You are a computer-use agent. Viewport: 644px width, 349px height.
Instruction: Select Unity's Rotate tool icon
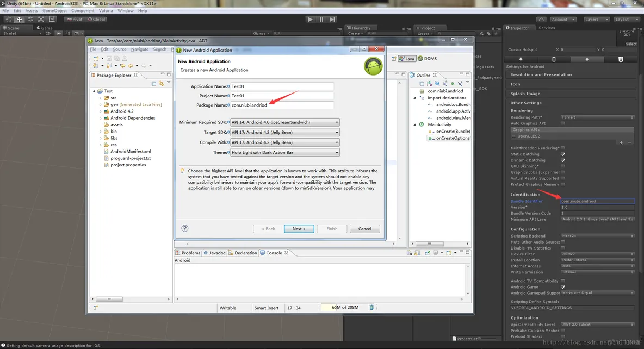click(30, 19)
